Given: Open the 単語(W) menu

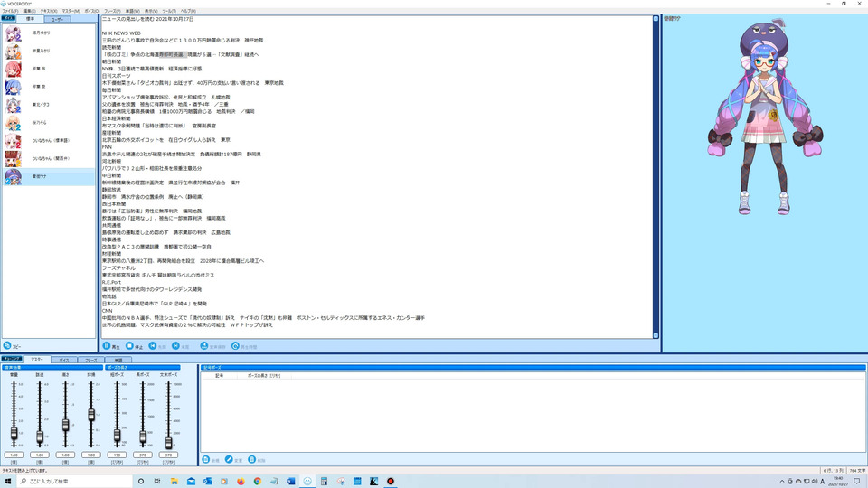Looking at the screenshot, I should pos(133,11).
